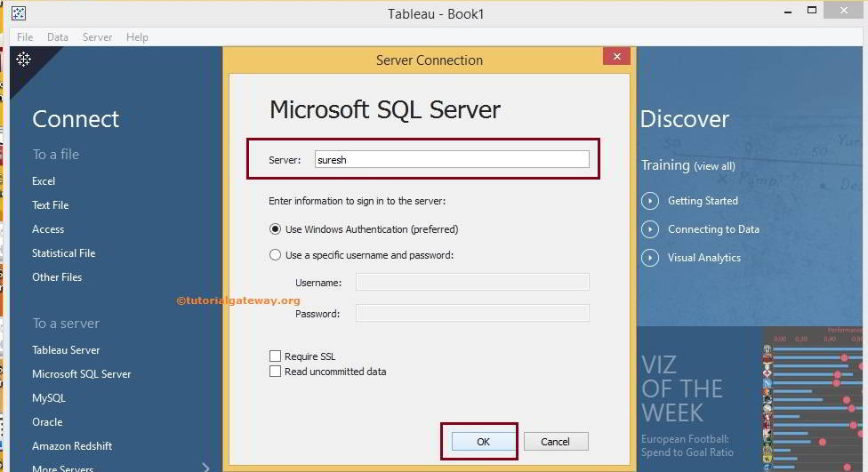Click the Password input field
The width and height of the screenshot is (868, 472).
pyautogui.click(x=472, y=313)
